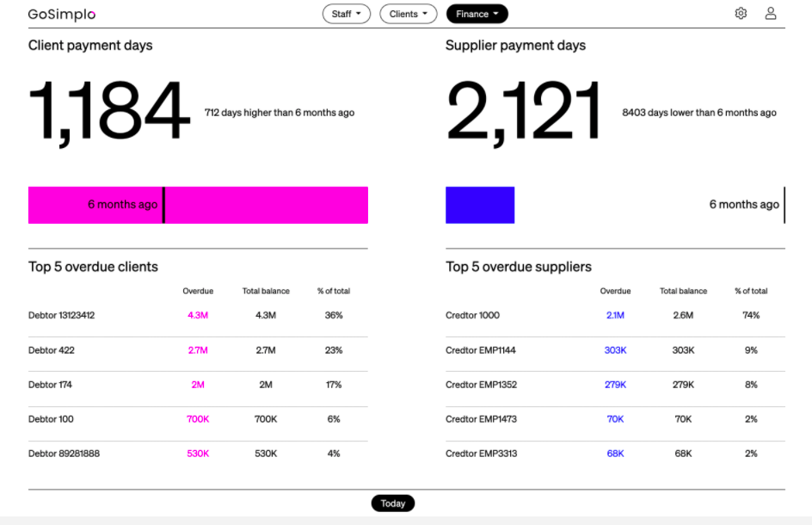Open Debtor 100 row

coord(198,419)
